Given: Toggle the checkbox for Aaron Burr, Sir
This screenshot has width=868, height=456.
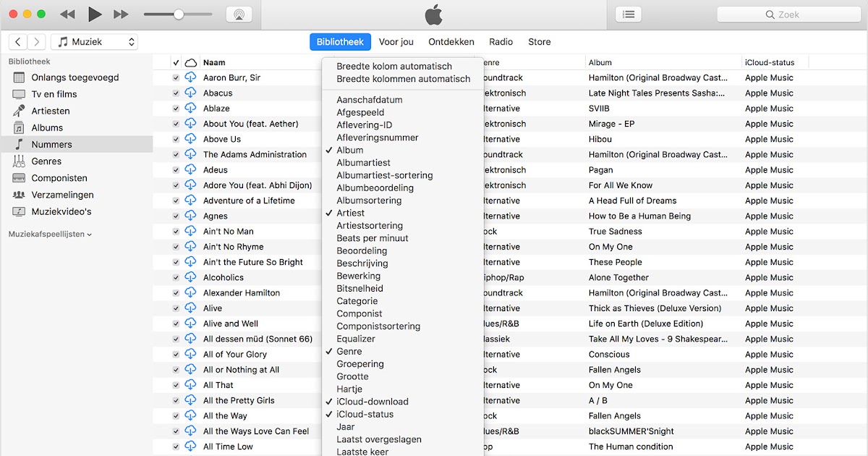Looking at the screenshot, I should pos(176,77).
